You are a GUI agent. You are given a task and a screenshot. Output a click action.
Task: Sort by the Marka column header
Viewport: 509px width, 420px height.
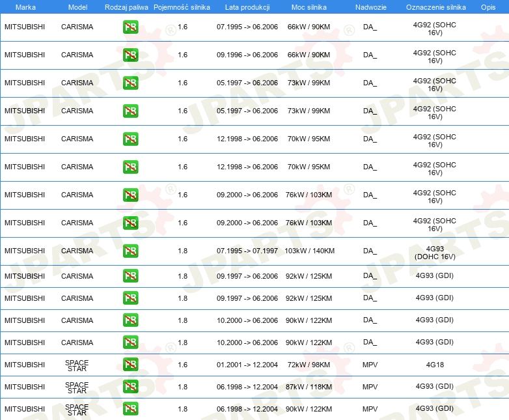(x=25, y=7)
